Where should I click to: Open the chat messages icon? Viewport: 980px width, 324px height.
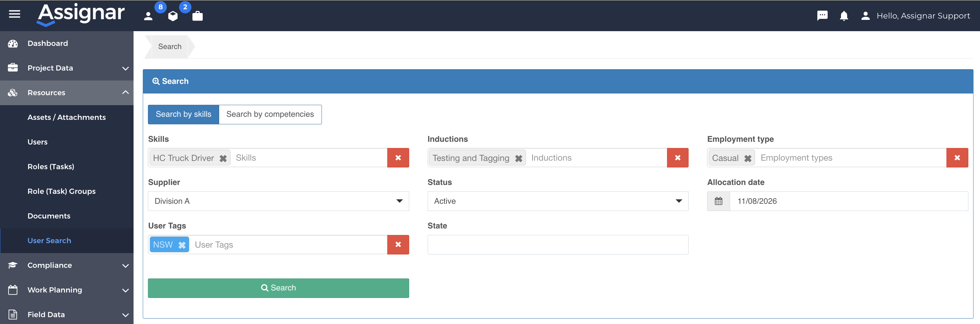tap(822, 16)
